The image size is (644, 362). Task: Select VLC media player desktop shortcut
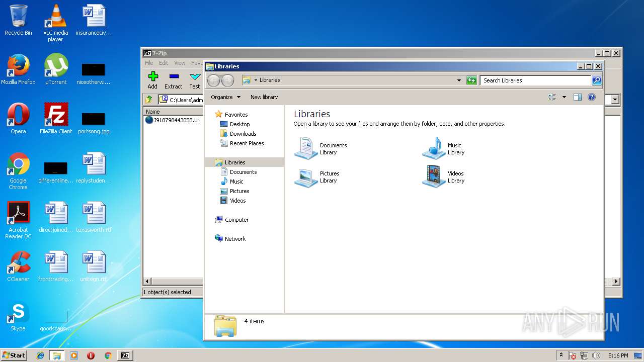[55, 23]
